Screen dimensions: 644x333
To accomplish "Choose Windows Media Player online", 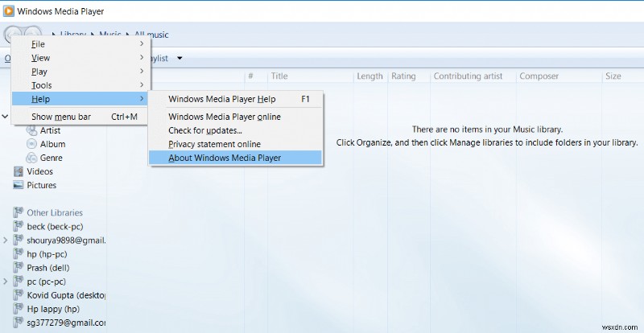I will point(235,117).
